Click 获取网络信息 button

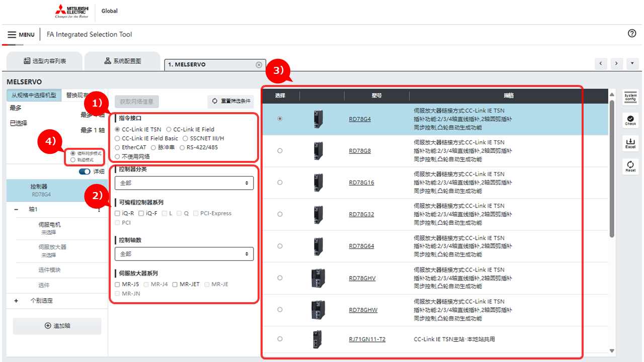[137, 101]
